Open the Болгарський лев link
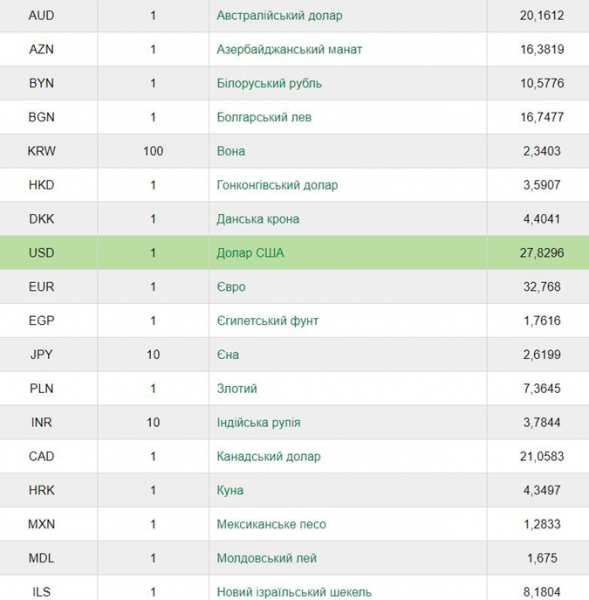The width and height of the screenshot is (589, 600). (264, 117)
